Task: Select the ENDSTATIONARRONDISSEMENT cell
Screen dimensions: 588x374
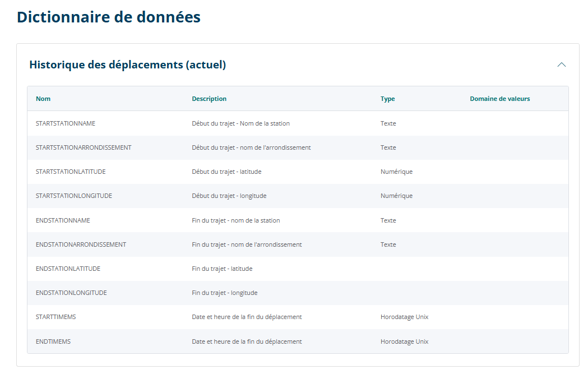Action: click(x=81, y=244)
